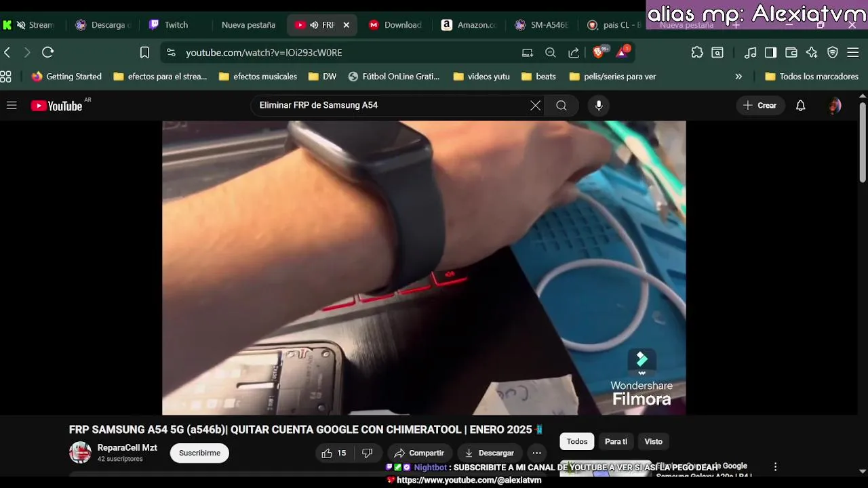The width and height of the screenshot is (868, 488).
Task: Click the music note playlist icon
Action: click(x=750, y=52)
